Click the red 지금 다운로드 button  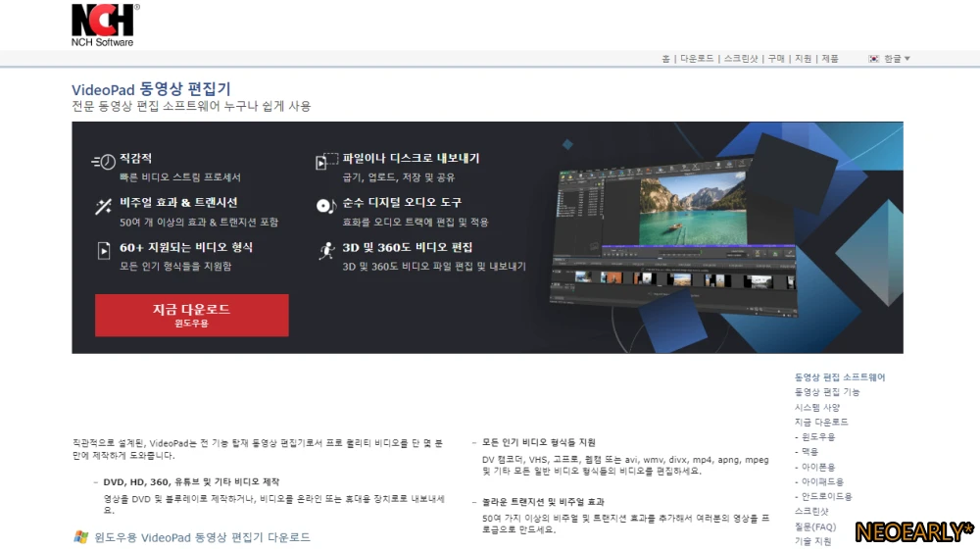tap(192, 316)
